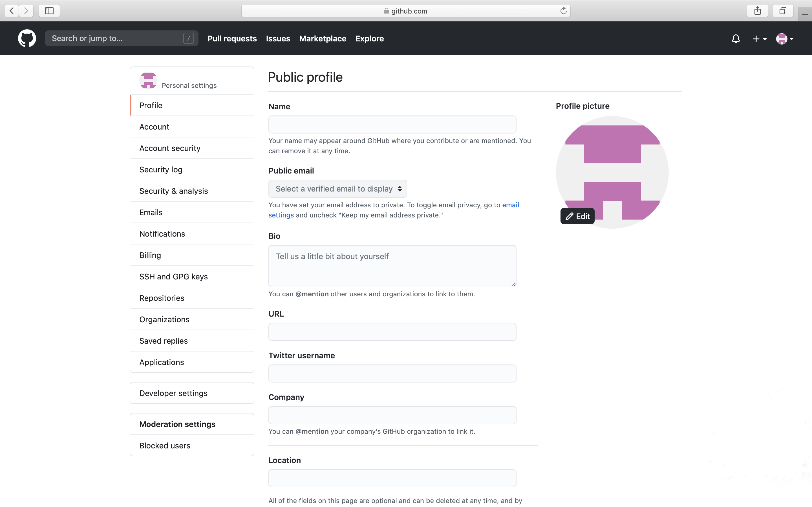
Task: Show all tabs overview icon
Action: 782,11
